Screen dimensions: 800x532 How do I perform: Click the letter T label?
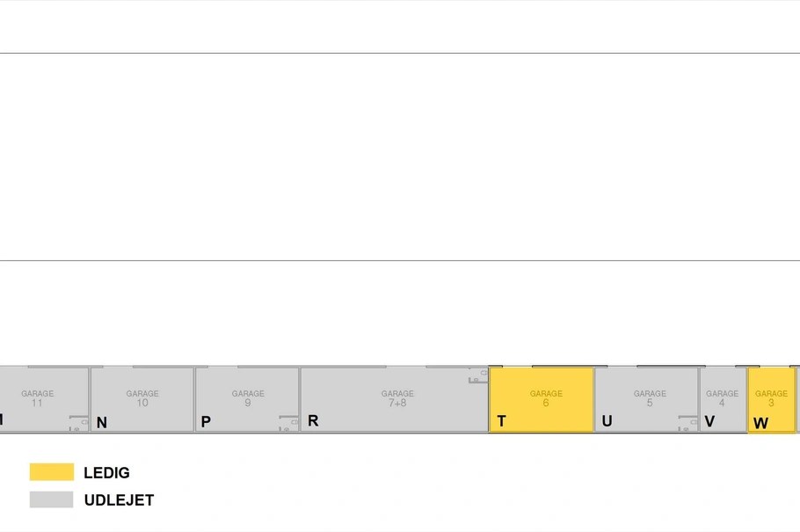point(501,421)
